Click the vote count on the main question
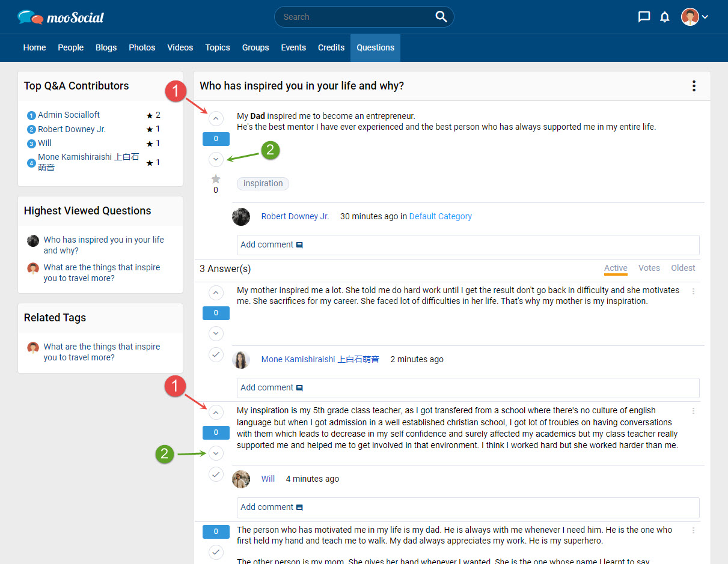 coord(216,139)
